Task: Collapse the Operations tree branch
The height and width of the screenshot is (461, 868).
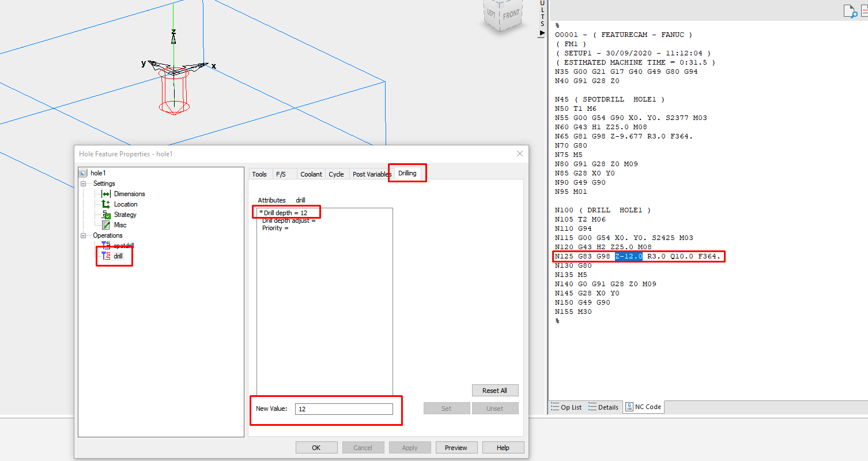Action: (82, 235)
